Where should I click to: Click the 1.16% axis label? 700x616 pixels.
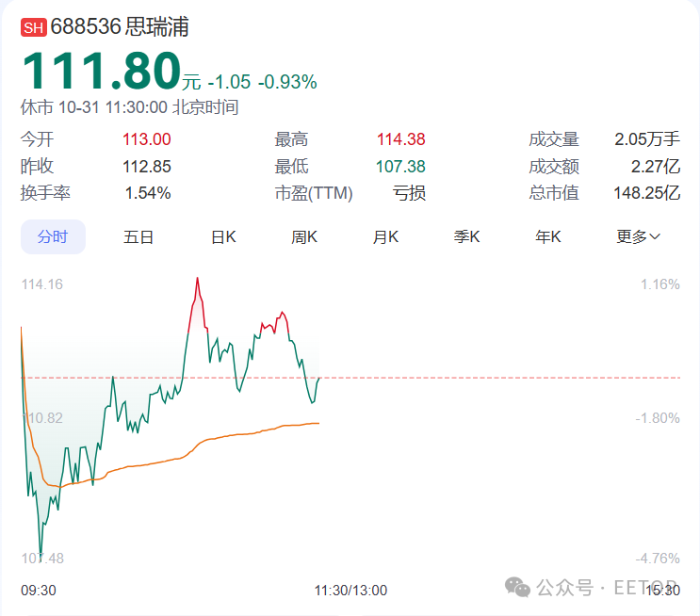click(x=660, y=284)
